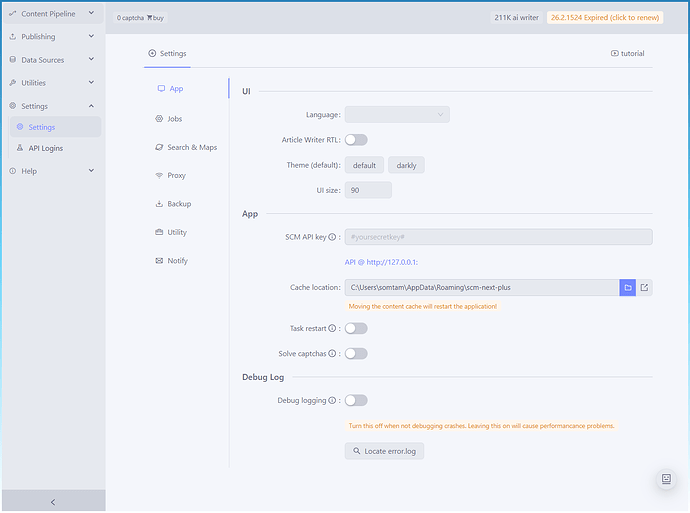Open the Language dropdown
The width and height of the screenshot is (690, 513).
[x=397, y=115]
